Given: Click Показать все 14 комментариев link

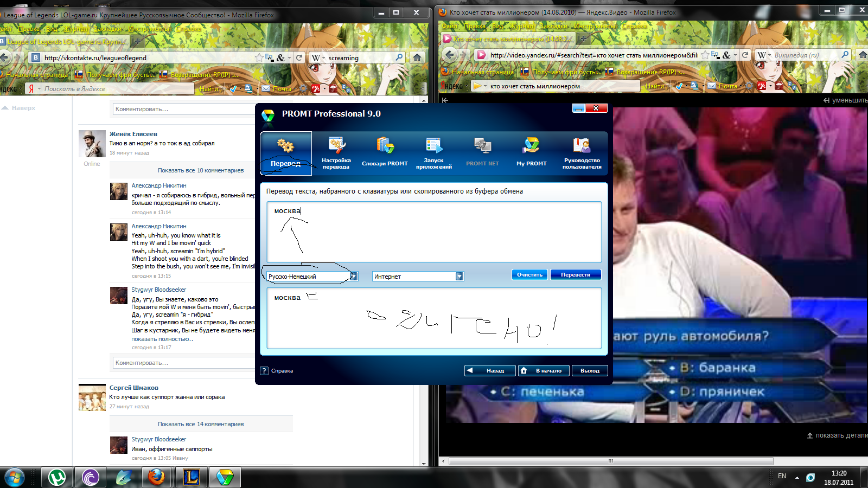Looking at the screenshot, I should pyautogui.click(x=201, y=424).
